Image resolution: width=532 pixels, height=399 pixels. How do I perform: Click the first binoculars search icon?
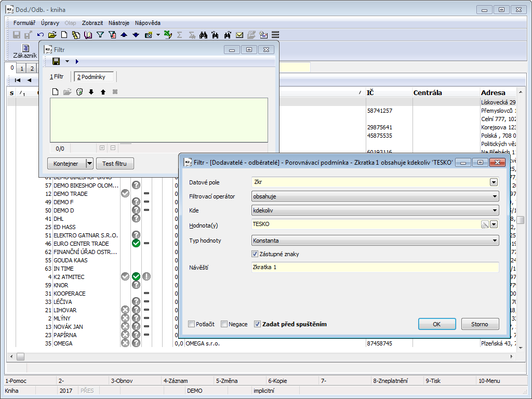click(x=204, y=35)
